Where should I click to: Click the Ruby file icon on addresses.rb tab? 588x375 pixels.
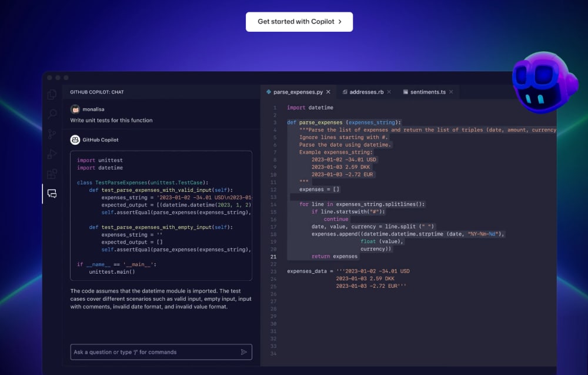point(345,92)
